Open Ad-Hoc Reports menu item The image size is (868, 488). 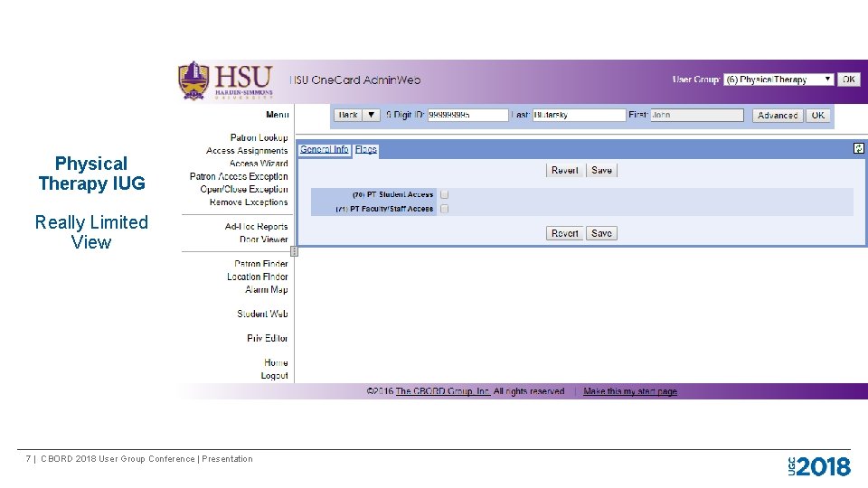tap(256, 226)
